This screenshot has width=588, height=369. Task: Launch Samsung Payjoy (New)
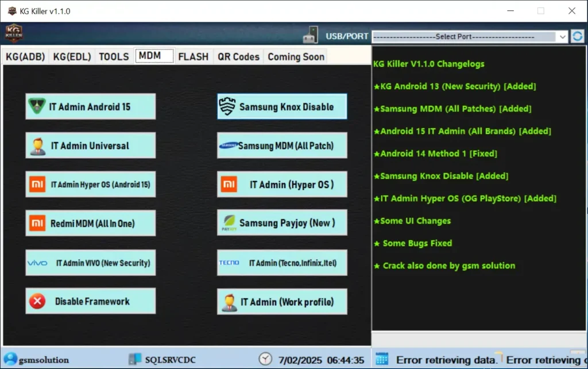coord(282,222)
